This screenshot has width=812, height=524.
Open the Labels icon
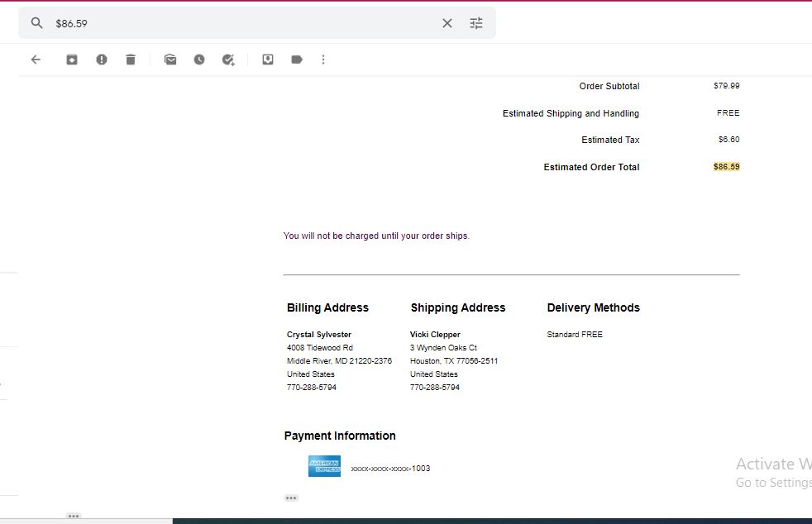(297, 60)
